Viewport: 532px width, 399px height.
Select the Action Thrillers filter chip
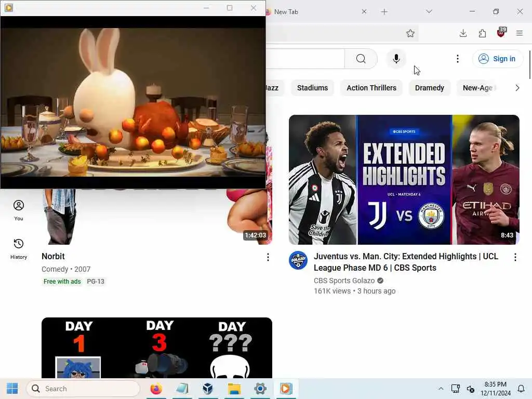[371, 88]
